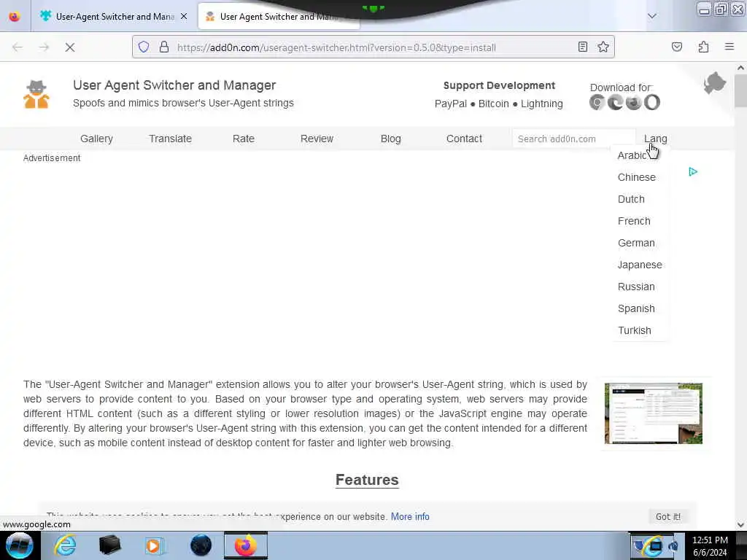This screenshot has width=747, height=560.
Task: Open the cookie More info link
Action: point(410,517)
